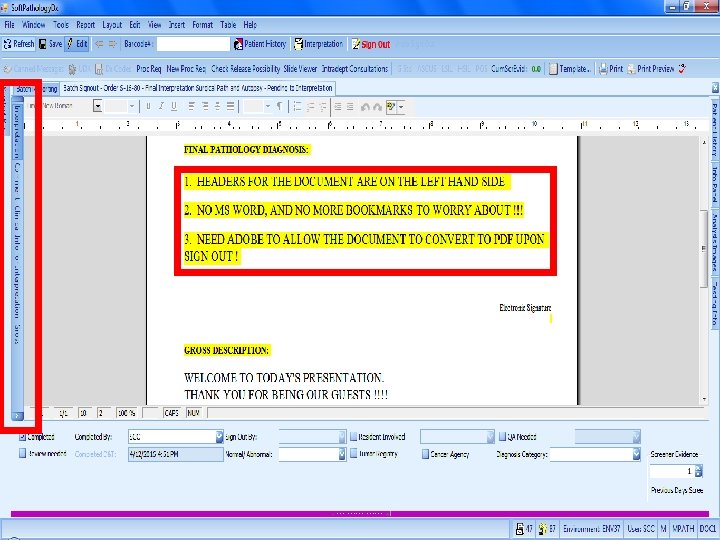Save the document with the Save icon
The width and height of the screenshot is (720, 540).
coord(50,44)
